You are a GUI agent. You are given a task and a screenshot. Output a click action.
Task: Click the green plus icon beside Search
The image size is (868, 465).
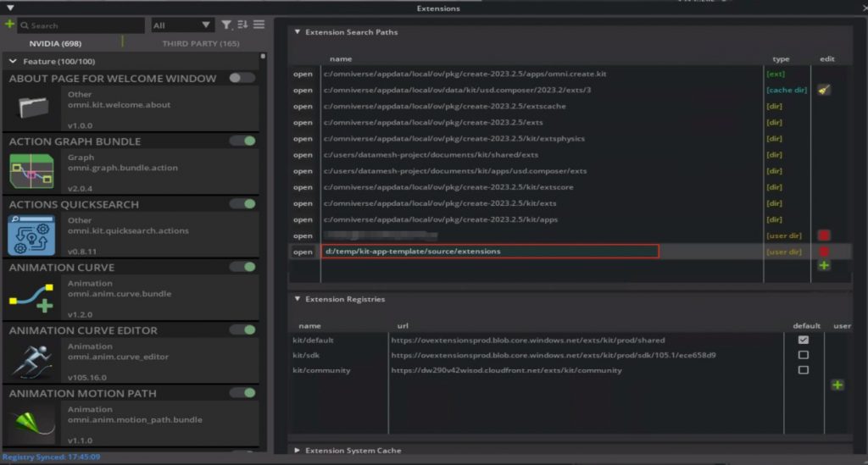9,25
